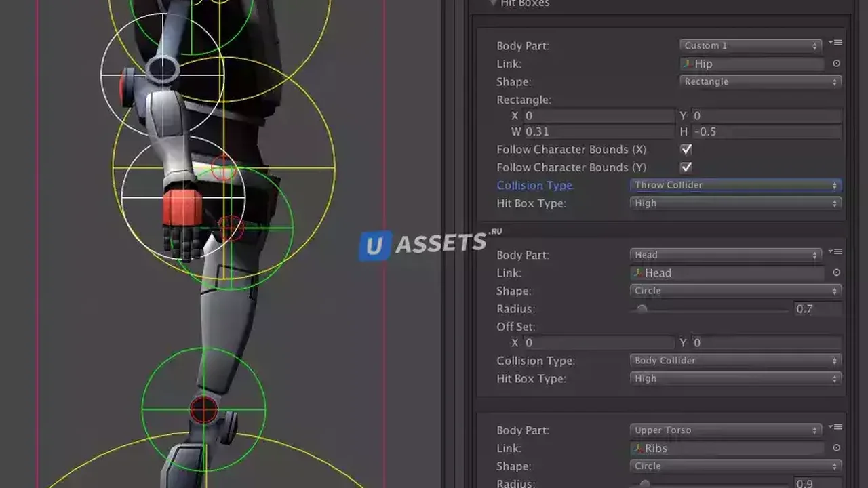Toggle Follow Character Bounds (Y) checkbox
The width and height of the screenshot is (868, 488).
pos(686,167)
